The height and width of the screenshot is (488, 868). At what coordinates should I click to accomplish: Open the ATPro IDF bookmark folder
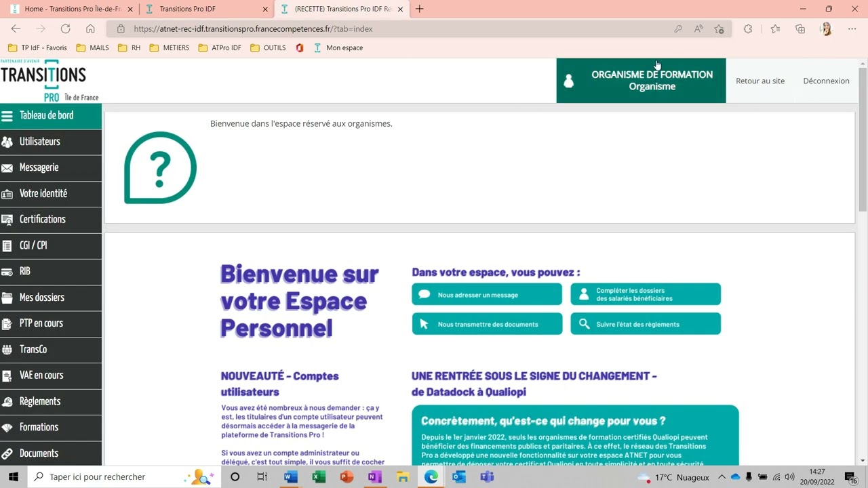coord(220,48)
